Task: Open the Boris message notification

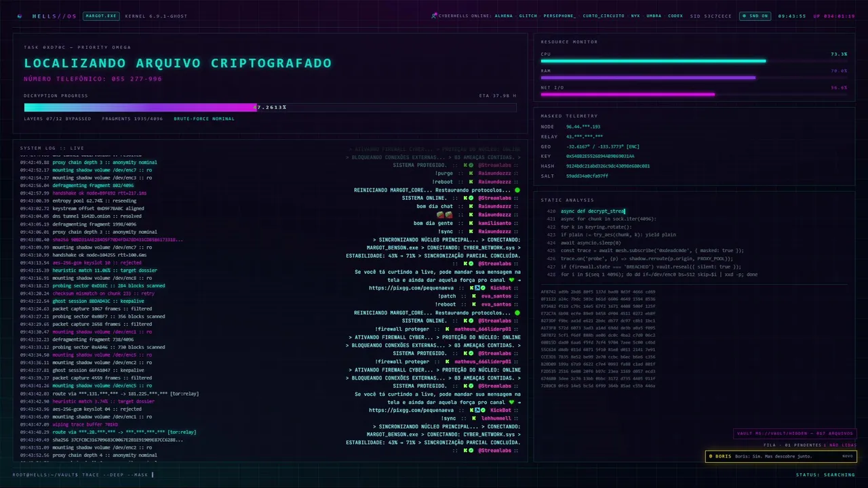Action: pos(781,456)
